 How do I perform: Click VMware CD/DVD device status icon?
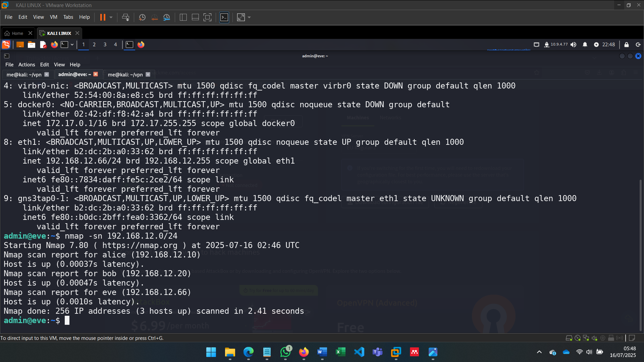pos(578,338)
